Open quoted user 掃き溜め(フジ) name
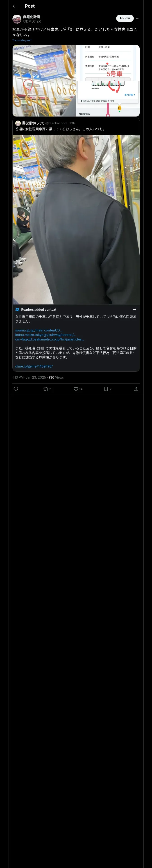This screenshot has height=868, width=152. (x=33, y=123)
